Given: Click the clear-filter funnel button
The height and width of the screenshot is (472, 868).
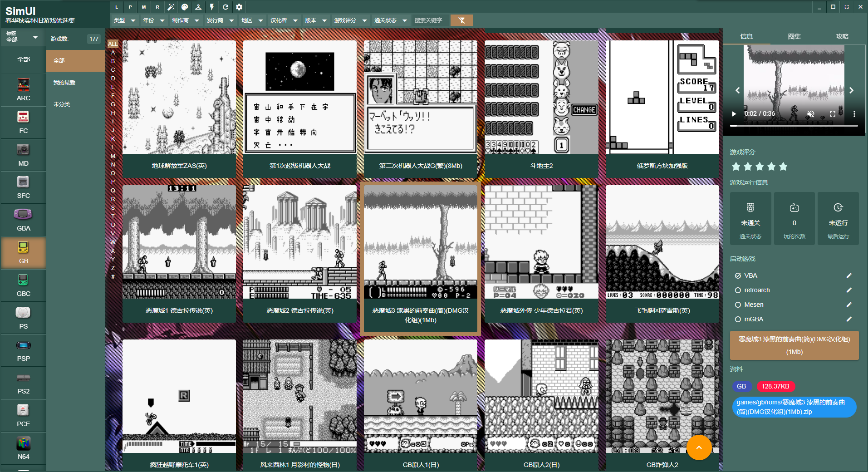Looking at the screenshot, I should 461,20.
